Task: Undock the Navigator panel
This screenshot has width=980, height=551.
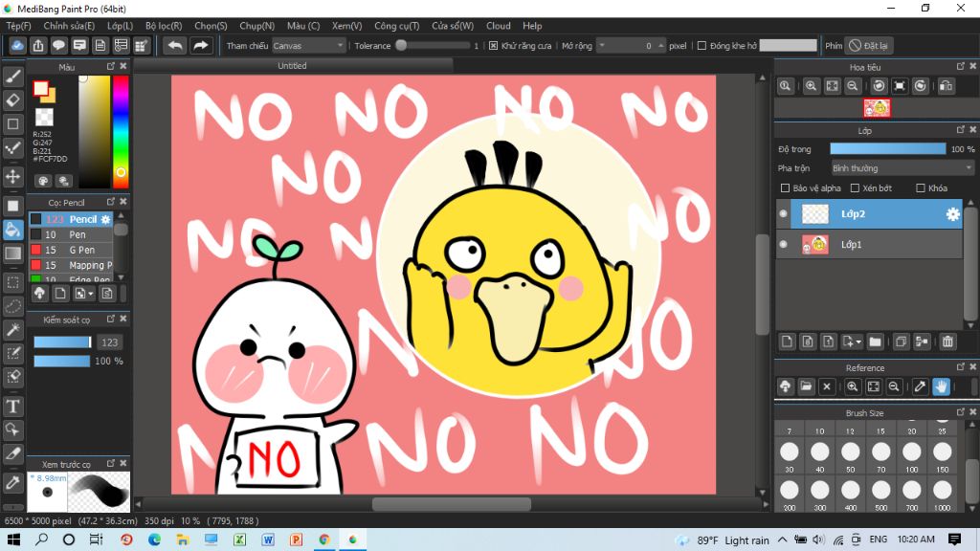Action: 961,66
